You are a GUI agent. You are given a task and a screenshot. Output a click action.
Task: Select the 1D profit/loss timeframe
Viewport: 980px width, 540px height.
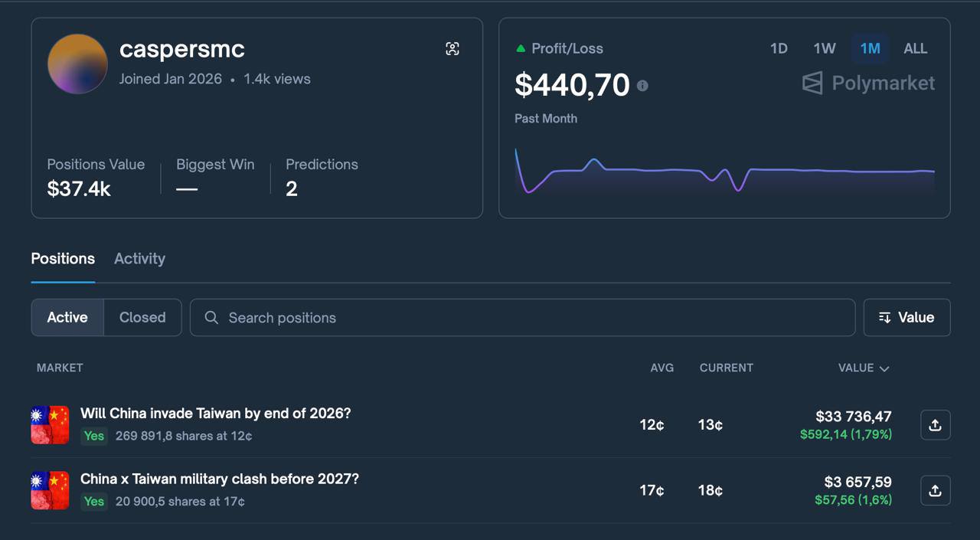pos(779,48)
